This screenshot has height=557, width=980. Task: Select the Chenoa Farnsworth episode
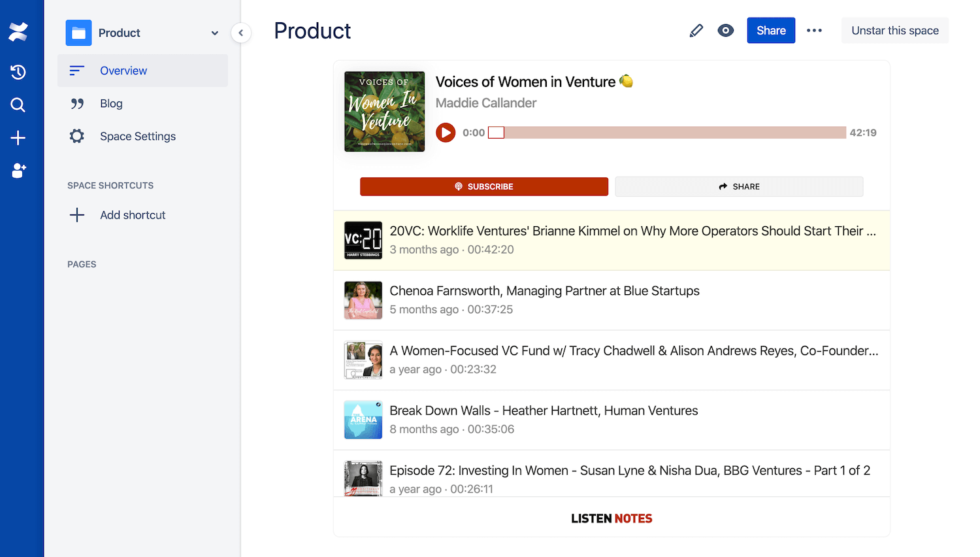point(612,301)
